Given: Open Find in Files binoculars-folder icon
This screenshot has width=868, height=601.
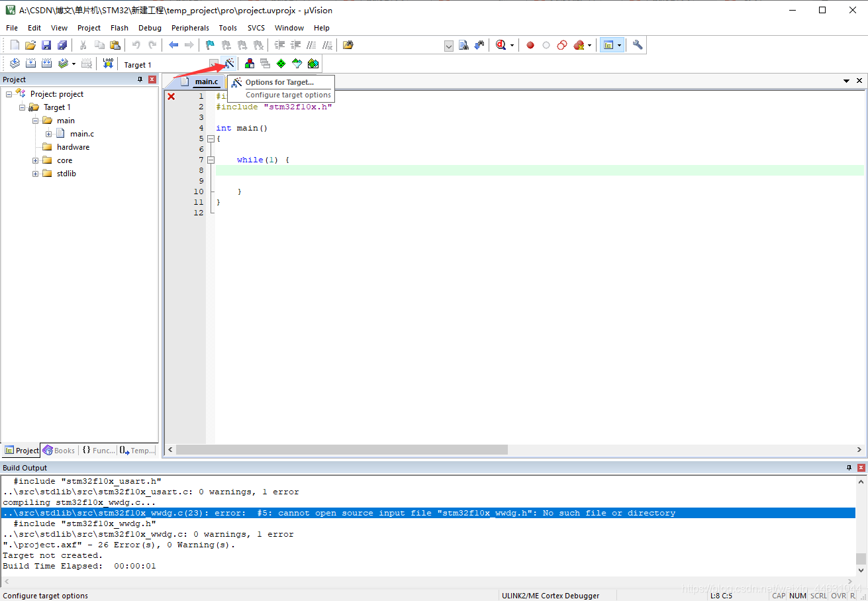Looking at the screenshot, I should coord(348,45).
